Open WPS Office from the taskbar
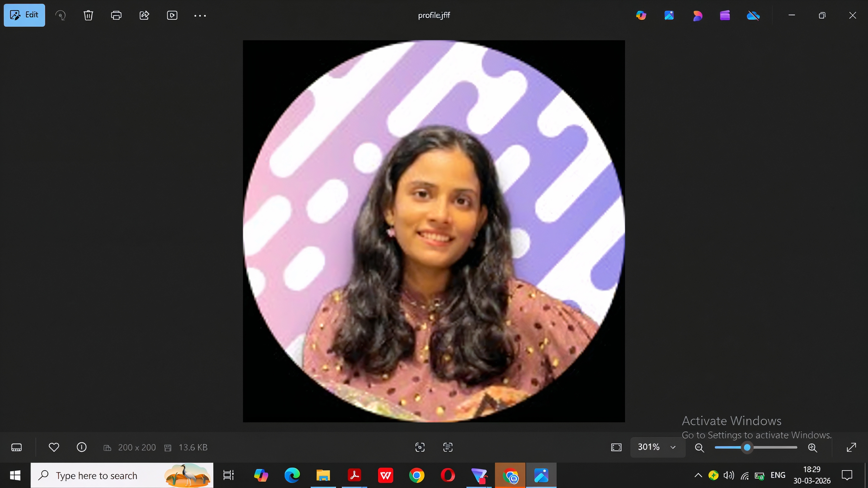 [x=385, y=476]
